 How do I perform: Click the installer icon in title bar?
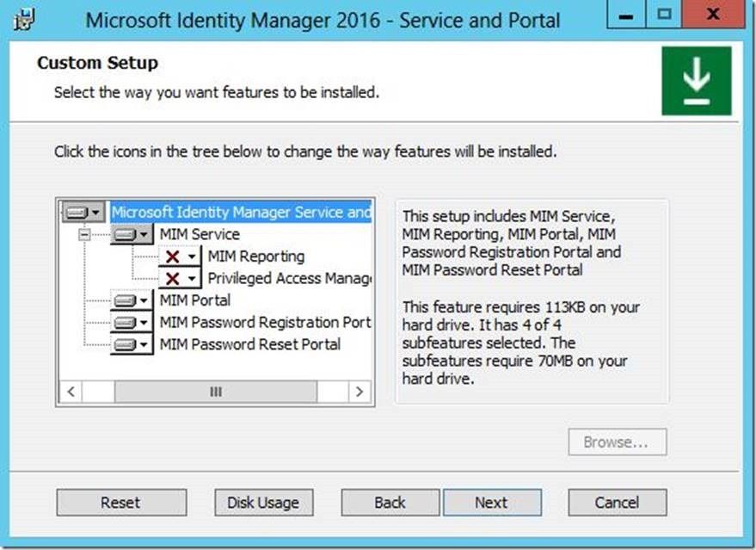pos(24,20)
